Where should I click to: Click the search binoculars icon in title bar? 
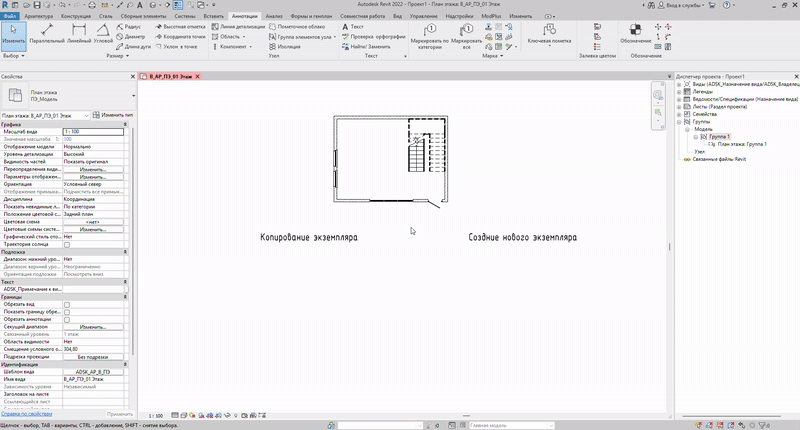651,5
